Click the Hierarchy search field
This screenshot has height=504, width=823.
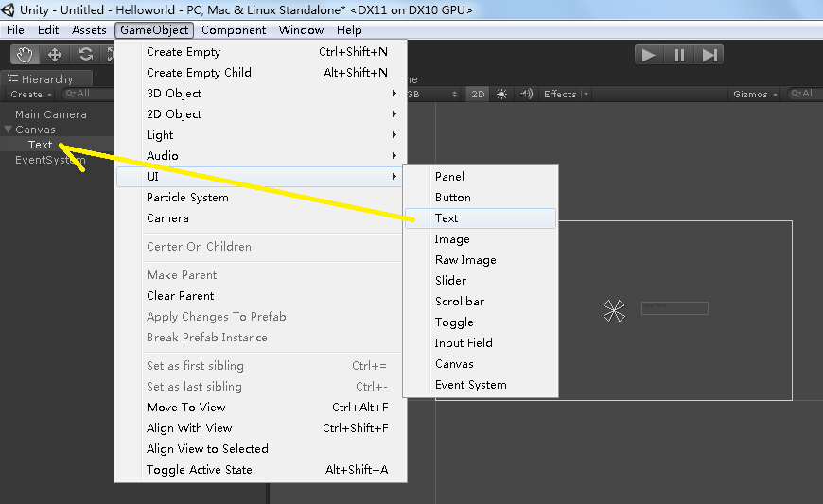click(x=88, y=94)
